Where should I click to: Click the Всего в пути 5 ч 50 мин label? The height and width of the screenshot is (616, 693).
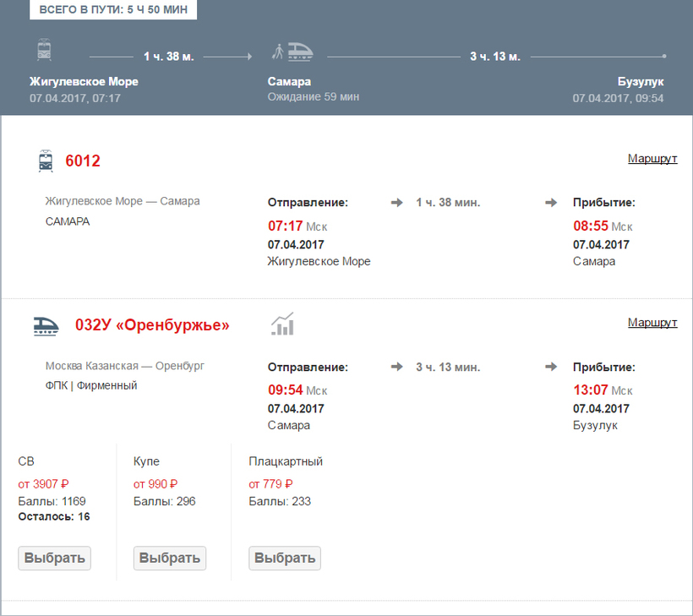tap(114, 10)
